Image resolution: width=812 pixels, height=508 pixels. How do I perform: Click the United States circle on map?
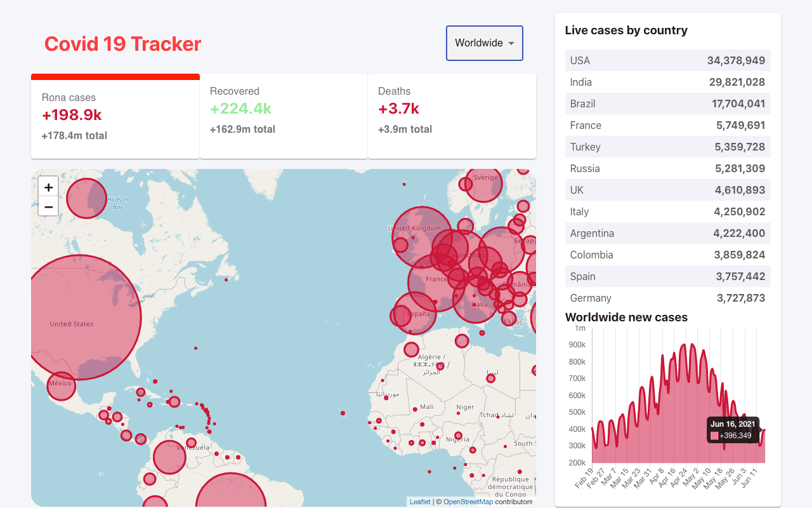pos(85,317)
